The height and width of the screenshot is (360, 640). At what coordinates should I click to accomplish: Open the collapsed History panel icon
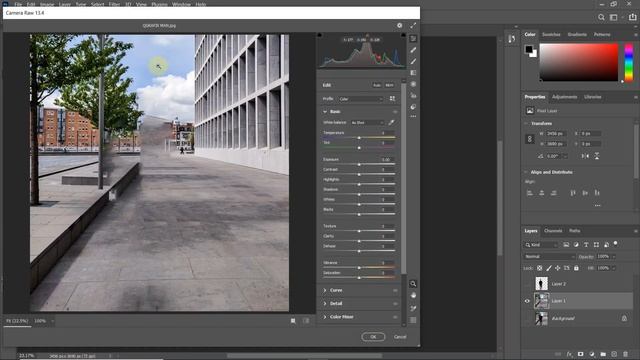512,39
